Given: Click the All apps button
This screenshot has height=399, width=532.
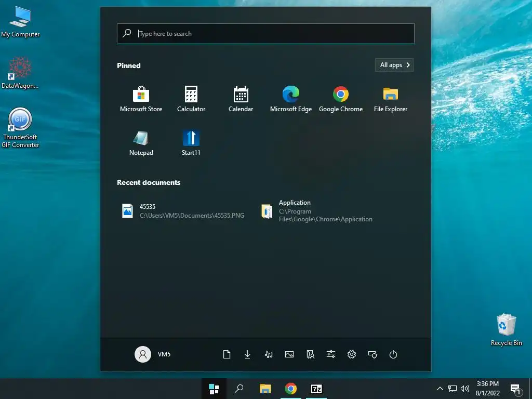Looking at the screenshot, I should (394, 65).
